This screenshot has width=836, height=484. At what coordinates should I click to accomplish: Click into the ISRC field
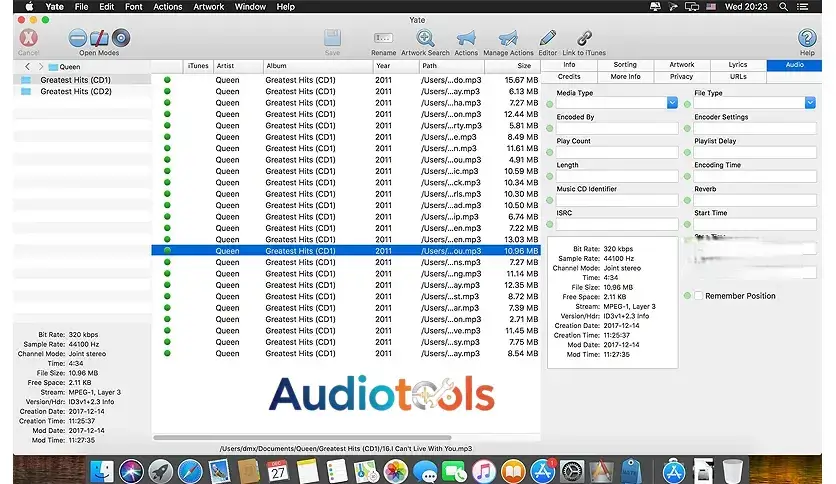(x=617, y=224)
